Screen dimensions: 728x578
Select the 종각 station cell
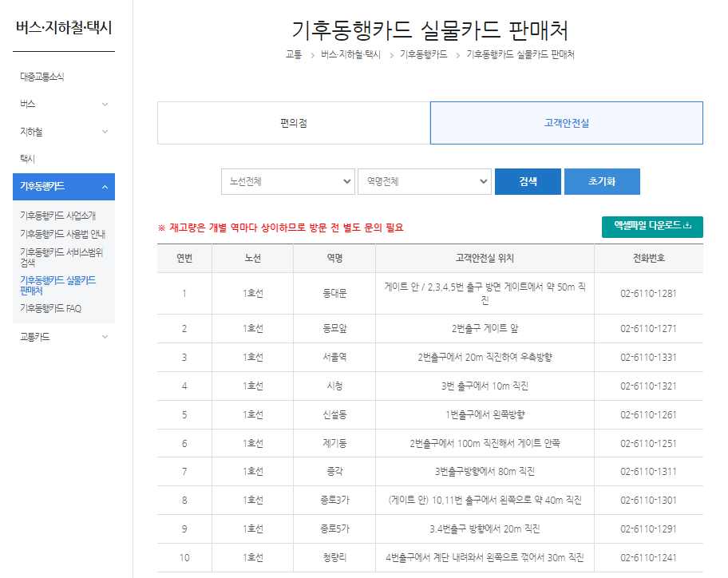(334, 472)
